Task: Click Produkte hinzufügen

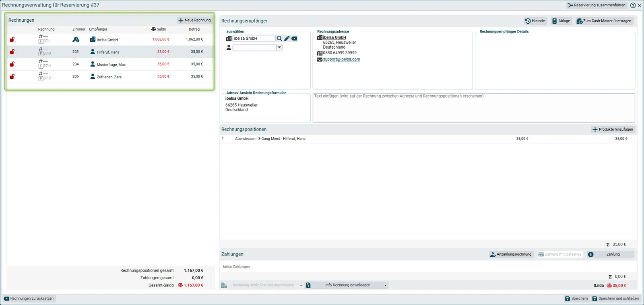Action: coord(613,129)
